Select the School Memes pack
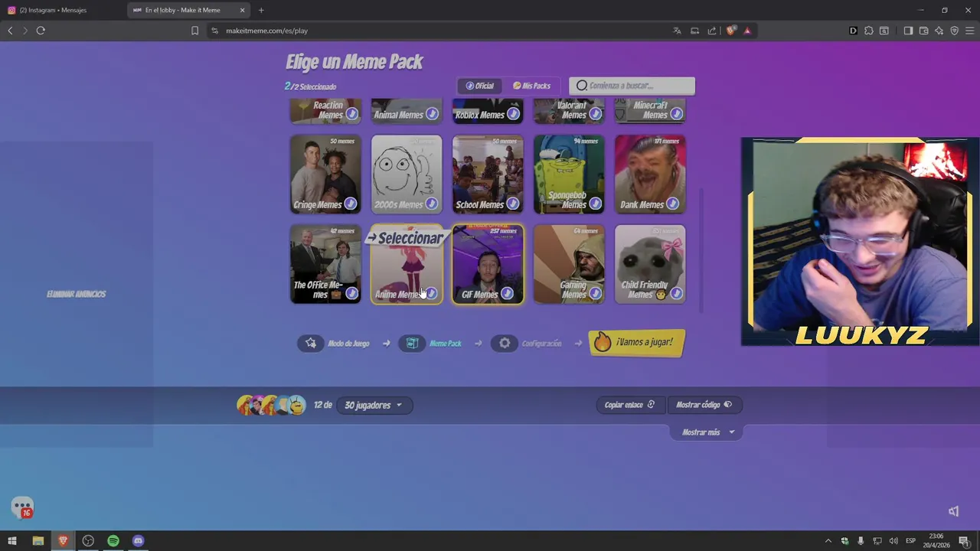980x551 pixels. tap(488, 174)
